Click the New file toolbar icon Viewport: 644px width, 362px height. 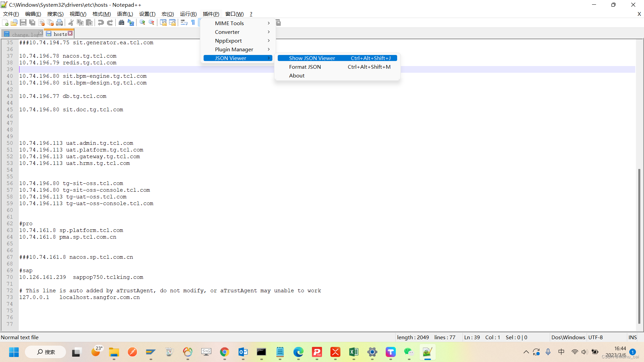coord(5,23)
